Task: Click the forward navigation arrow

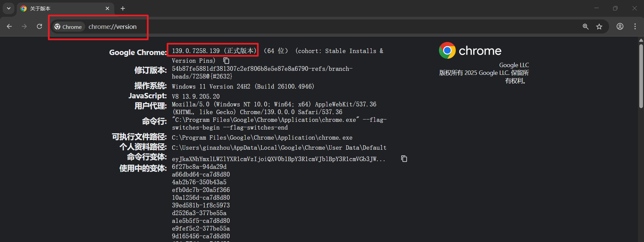Action: [24, 27]
